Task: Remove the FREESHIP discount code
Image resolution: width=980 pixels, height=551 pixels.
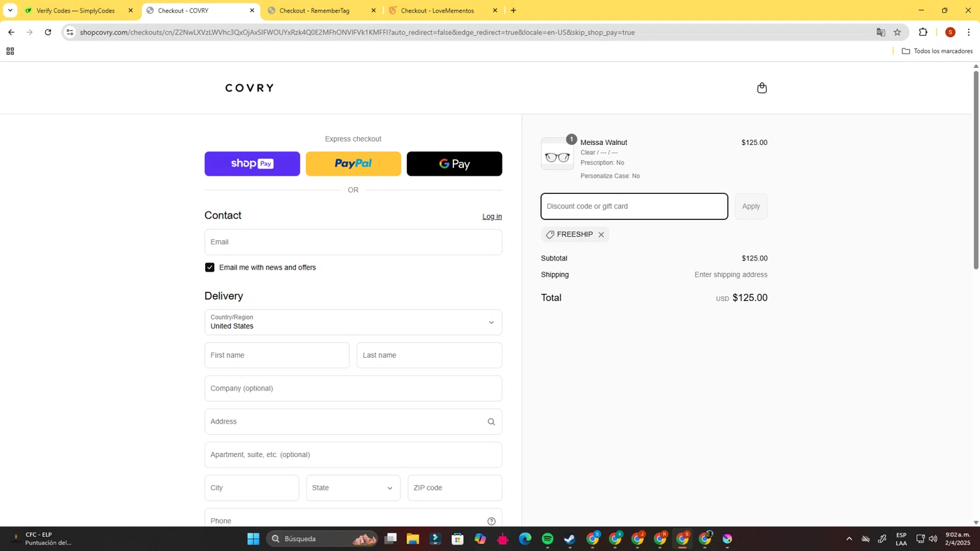Action: pos(601,234)
